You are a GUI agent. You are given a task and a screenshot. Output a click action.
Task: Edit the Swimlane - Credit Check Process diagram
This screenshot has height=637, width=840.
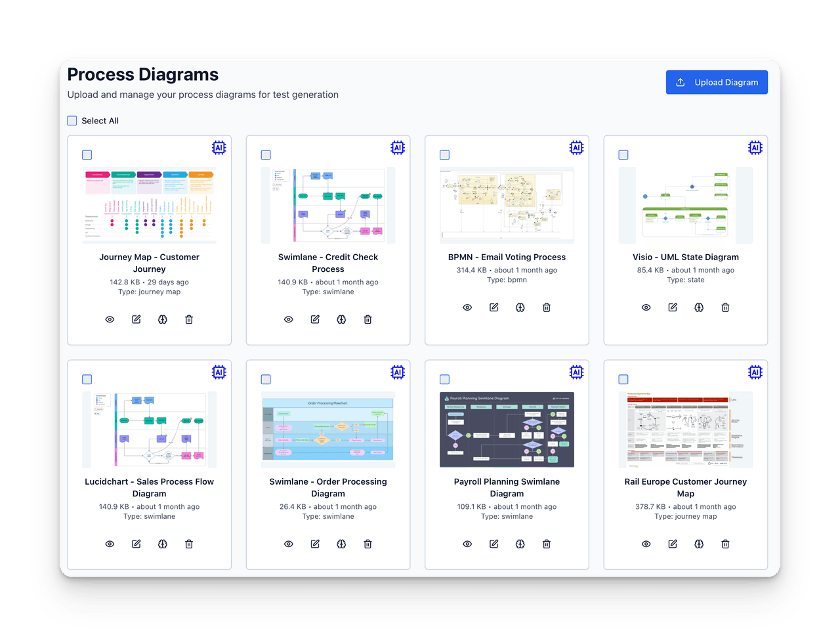314,319
